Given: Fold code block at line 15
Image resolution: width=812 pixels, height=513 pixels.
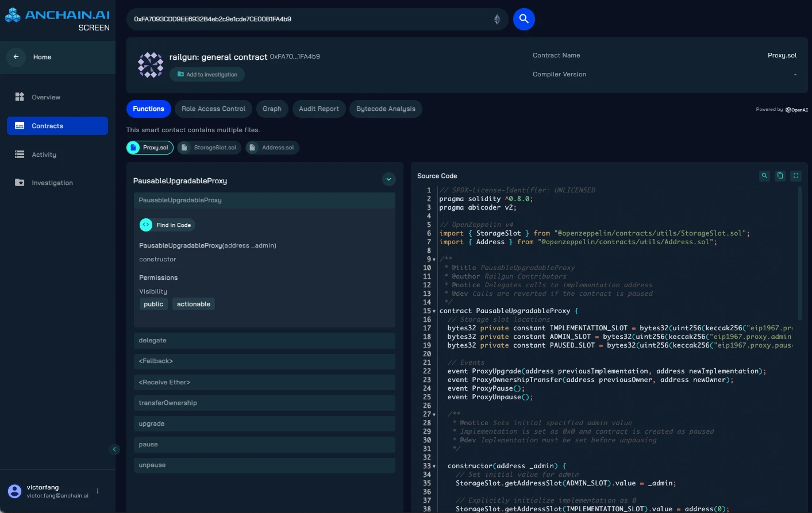Looking at the screenshot, I should click(x=434, y=311).
